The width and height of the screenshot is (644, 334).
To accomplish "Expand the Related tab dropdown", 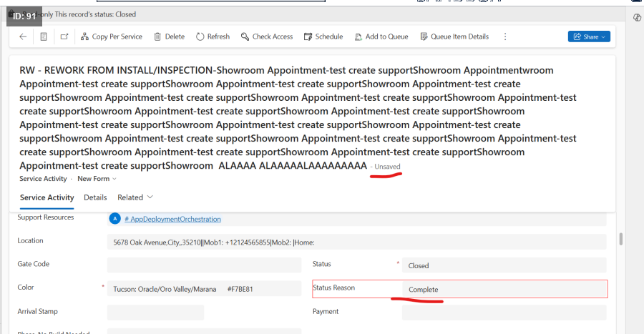I will (135, 197).
